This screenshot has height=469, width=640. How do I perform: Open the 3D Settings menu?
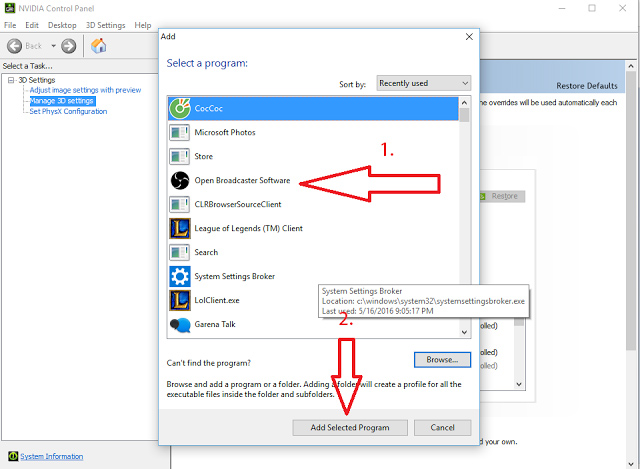tap(105, 25)
